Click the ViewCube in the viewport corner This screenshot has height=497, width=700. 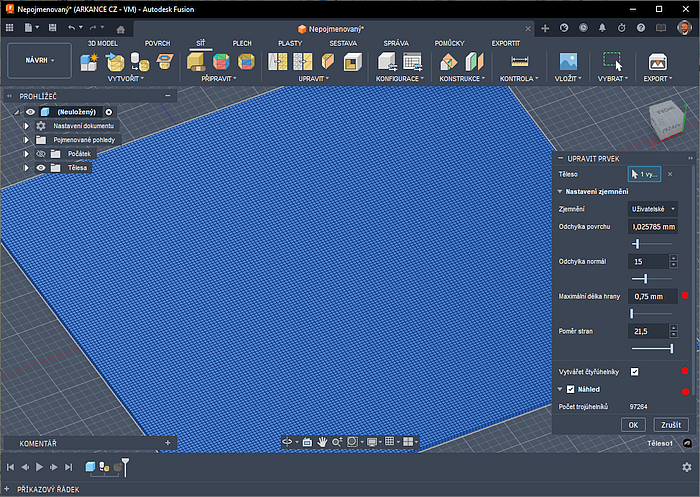click(x=664, y=121)
